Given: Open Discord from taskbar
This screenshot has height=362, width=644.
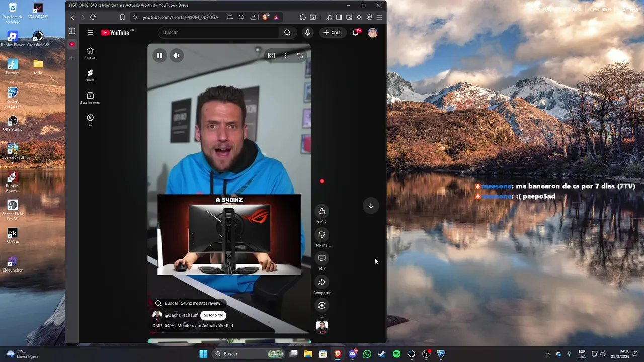Looking at the screenshot, I should [353, 354].
